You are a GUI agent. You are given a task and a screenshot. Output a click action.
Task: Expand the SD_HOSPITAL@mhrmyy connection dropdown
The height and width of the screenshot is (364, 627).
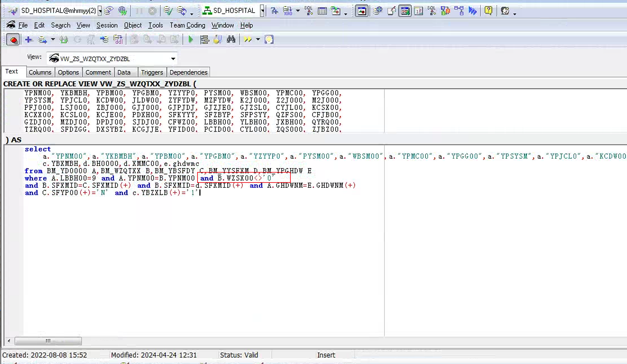[100, 11]
